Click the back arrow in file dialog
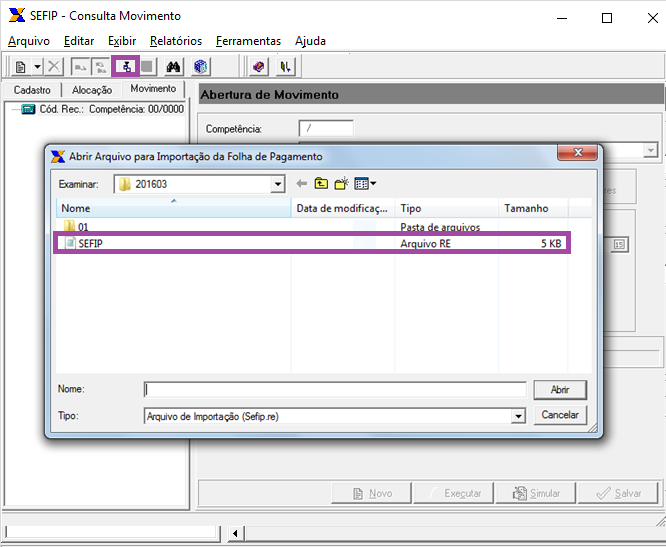The width and height of the screenshot is (666, 547). coord(302,184)
